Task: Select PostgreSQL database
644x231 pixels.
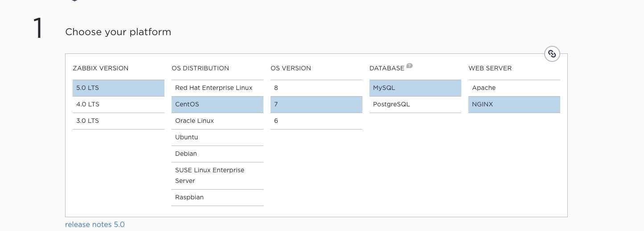Action: (415, 105)
